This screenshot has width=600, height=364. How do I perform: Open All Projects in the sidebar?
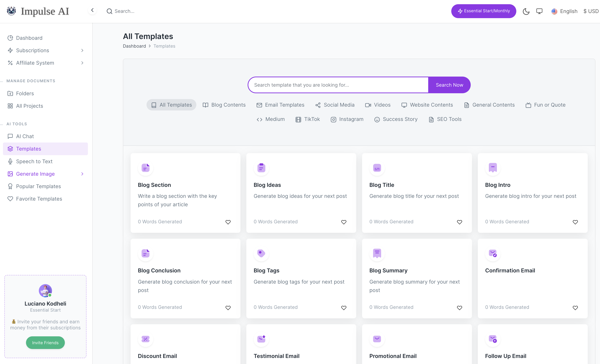[x=45, y=106]
